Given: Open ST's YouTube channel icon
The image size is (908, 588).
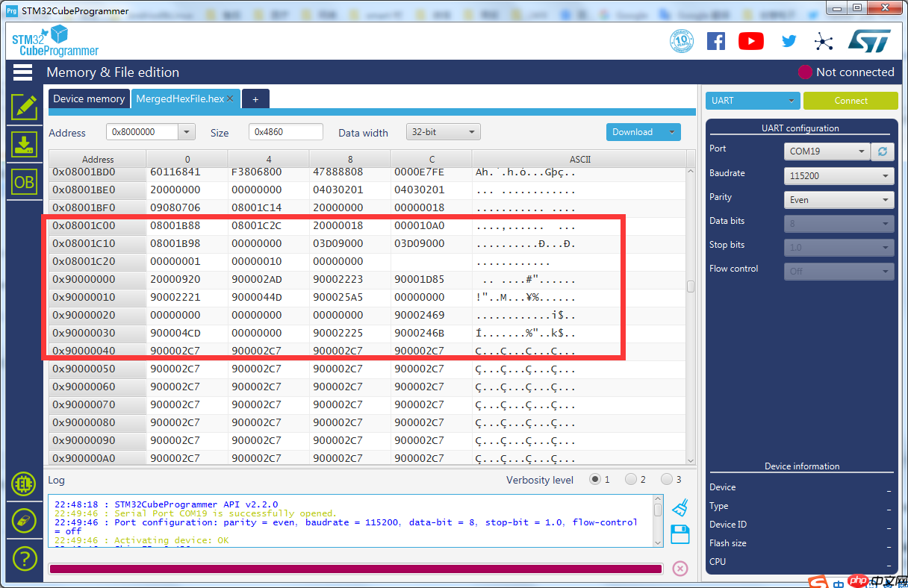Looking at the screenshot, I should coord(750,41).
